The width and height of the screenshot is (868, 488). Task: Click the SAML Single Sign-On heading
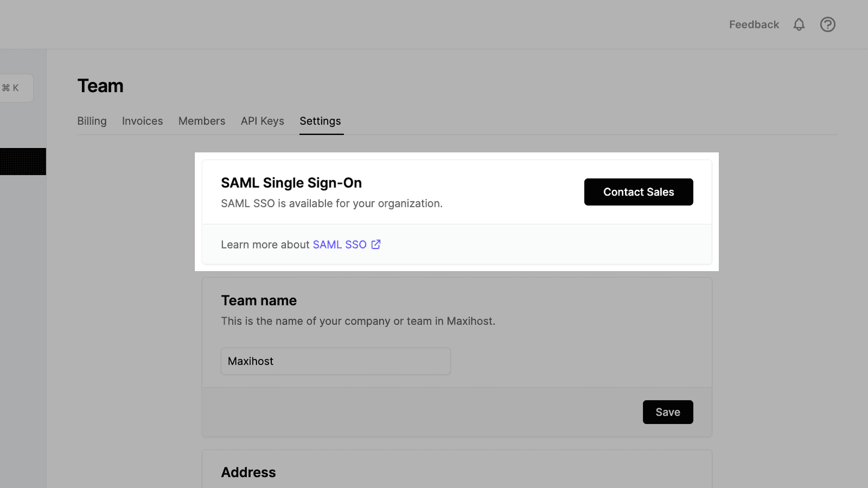[x=291, y=183]
